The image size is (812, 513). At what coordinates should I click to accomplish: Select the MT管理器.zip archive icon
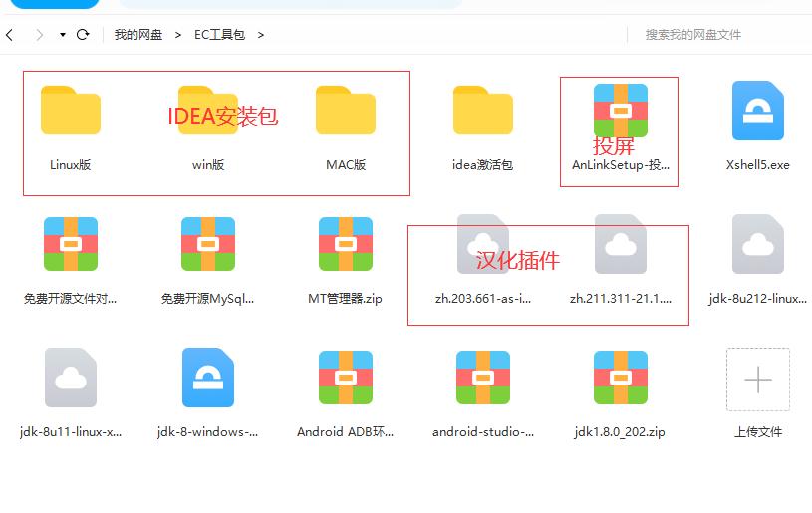click(x=346, y=244)
